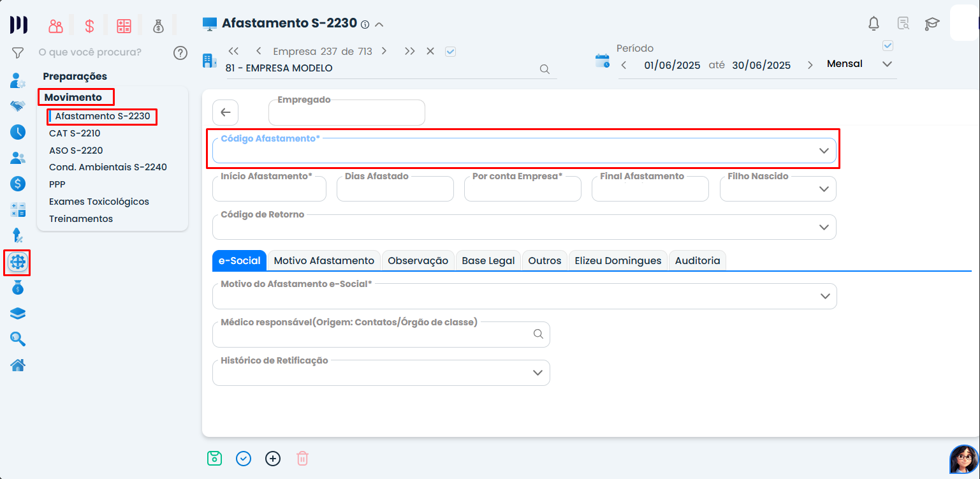
Task: Open the highlighted wheel sidebar module
Action: point(18,262)
